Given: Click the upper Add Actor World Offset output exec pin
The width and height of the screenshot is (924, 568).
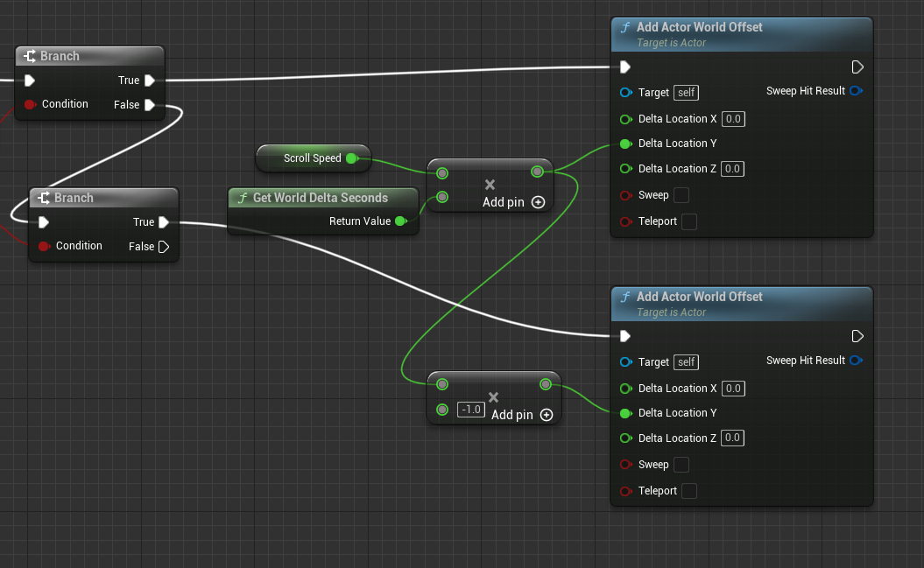Looking at the screenshot, I should click(857, 67).
